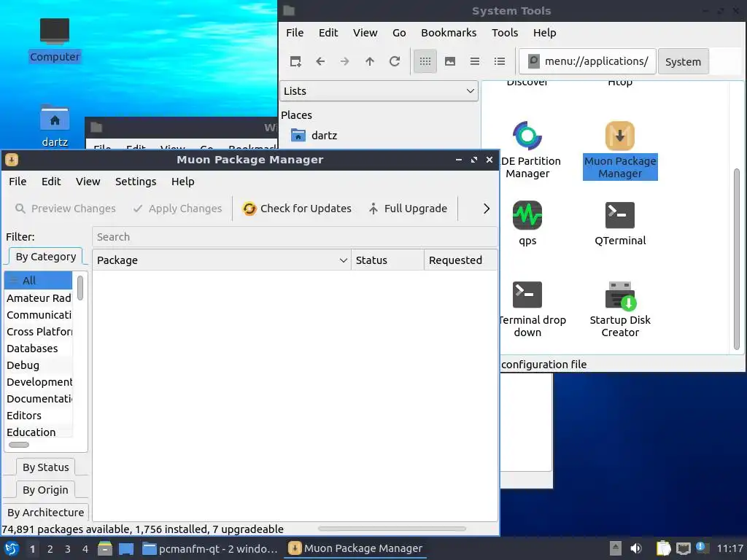The width and height of the screenshot is (747, 560).
Task: Open the Settings menu in Muon
Action: (x=136, y=182)
